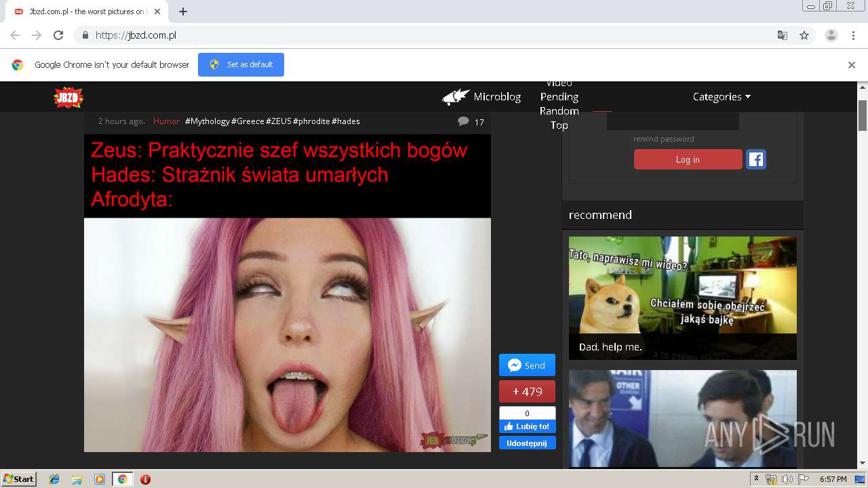Open the Windows Start menu
The width and height of the screenshot is (868, 488).
tap(19, 479)
